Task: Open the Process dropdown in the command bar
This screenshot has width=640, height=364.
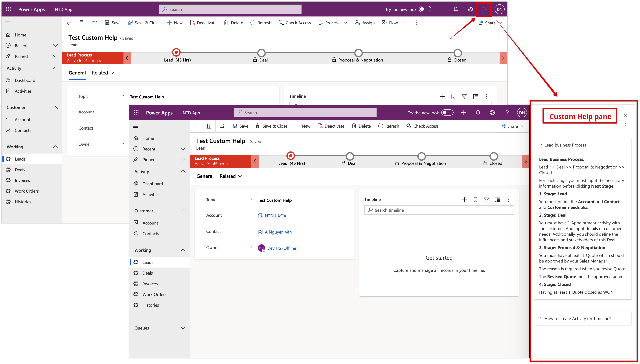Action: coord(333,23)
